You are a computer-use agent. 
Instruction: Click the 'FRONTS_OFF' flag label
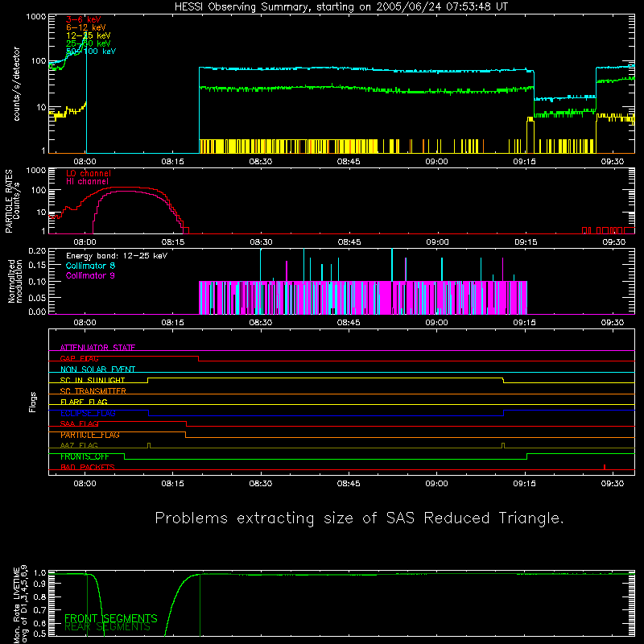85,456
